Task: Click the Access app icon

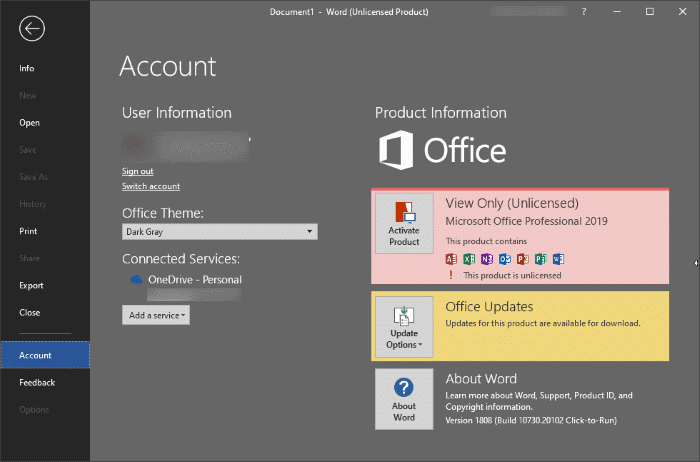Action: pyautogui.click(x=451, y=259)
